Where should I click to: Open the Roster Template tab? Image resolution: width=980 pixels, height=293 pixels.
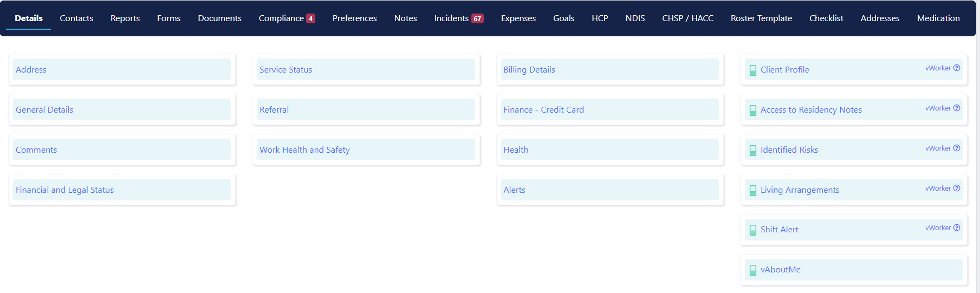761,18
